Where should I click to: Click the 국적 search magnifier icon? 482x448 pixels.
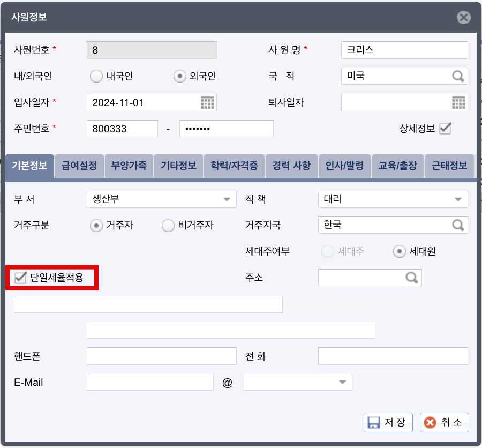[x=458, y=76]
